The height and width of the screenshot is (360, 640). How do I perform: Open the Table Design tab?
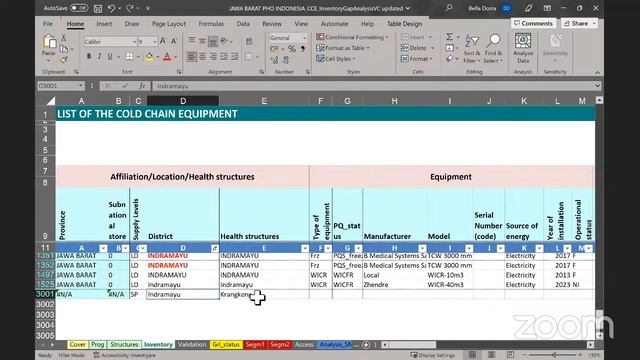tap(404, 24)
